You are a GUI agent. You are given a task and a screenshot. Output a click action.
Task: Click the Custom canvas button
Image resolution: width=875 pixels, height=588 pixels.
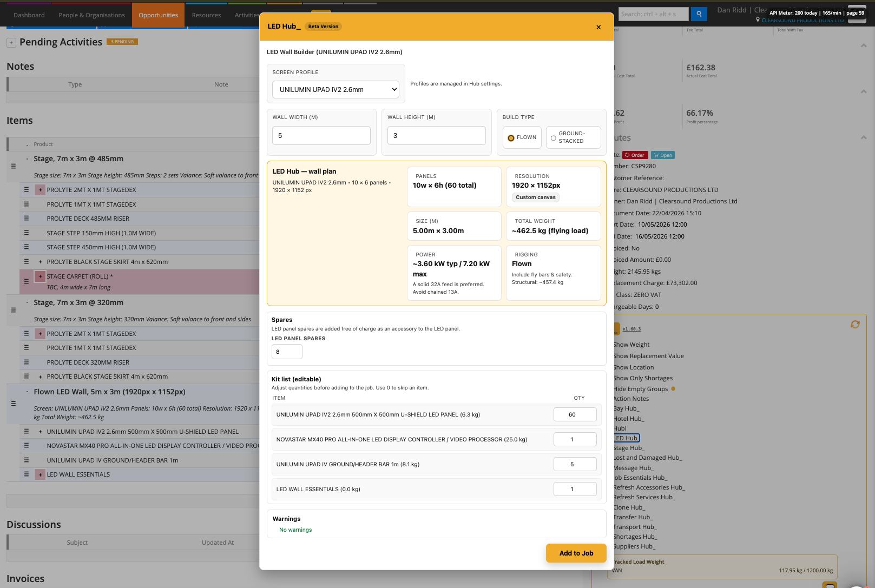(536, 197)
